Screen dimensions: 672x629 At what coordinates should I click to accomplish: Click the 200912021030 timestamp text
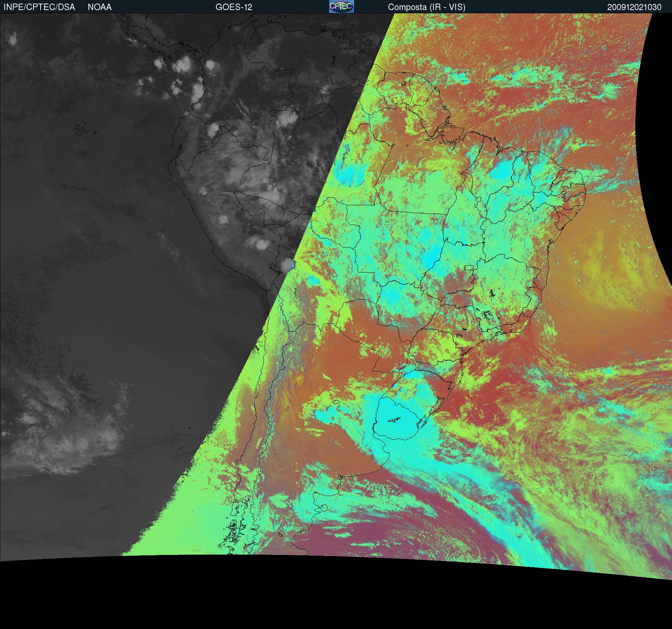pyautogui.click(x=634, y=7)
